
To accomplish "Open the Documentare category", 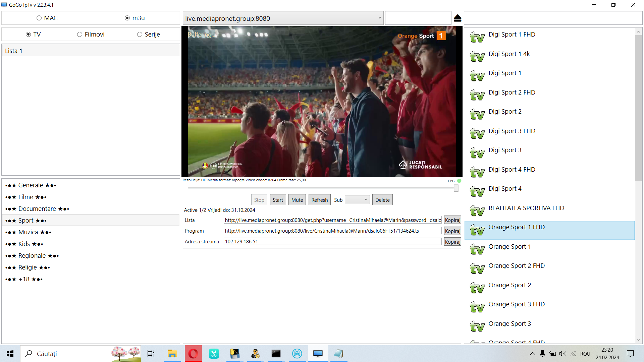I will (91, 209).
